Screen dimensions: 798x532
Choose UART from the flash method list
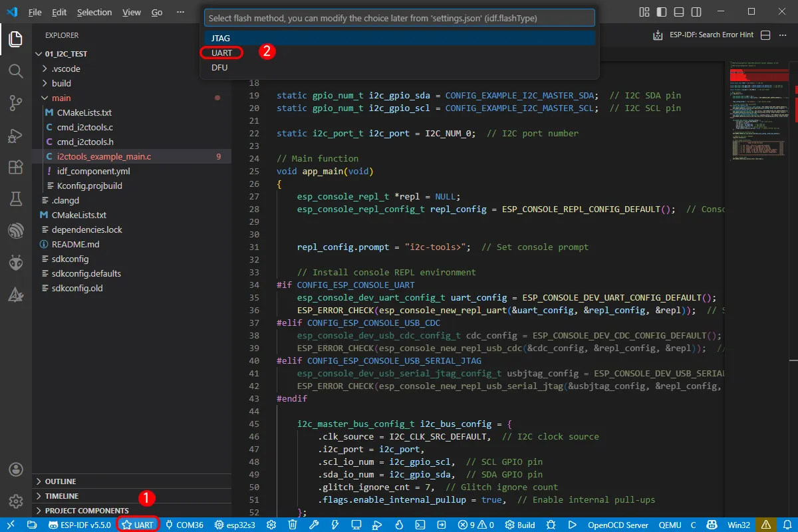[x=221, y=53]
